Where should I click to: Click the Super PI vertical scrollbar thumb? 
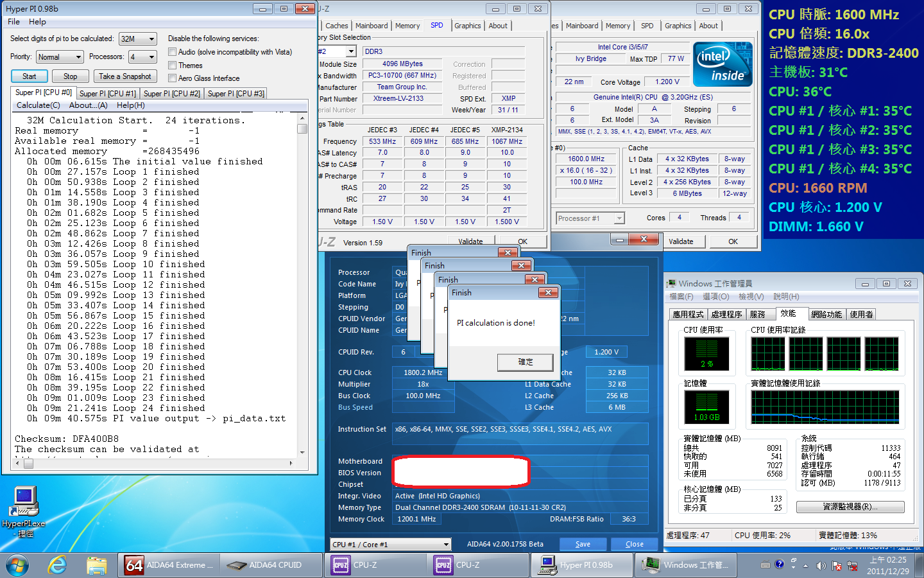pyautogui.click(x=302, y=128)
